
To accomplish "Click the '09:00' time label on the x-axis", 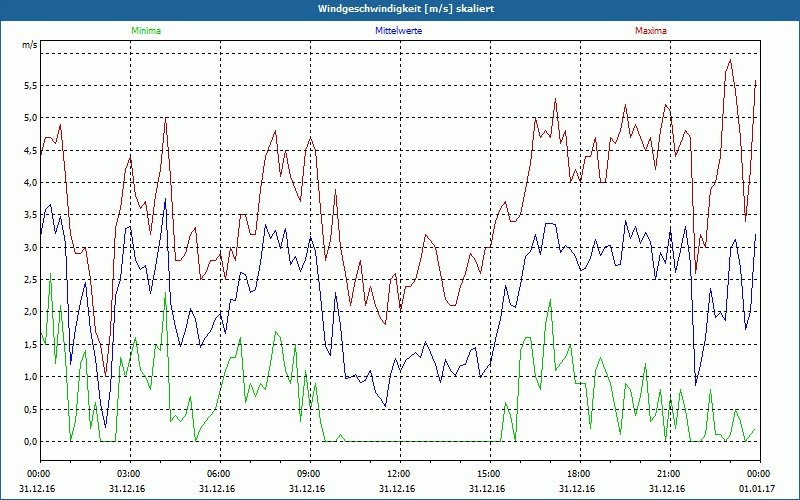I will (308, 474).
